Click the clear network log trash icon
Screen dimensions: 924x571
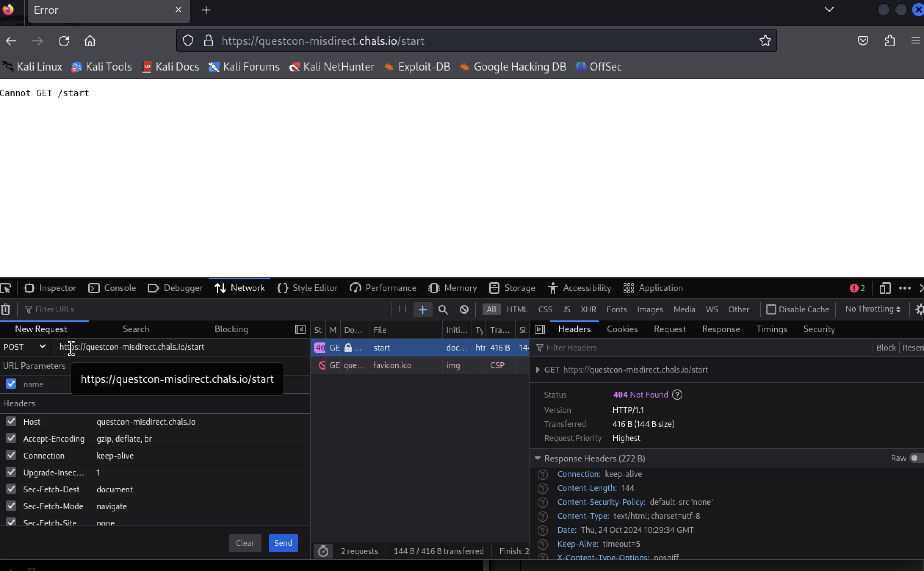pos(6,309)
